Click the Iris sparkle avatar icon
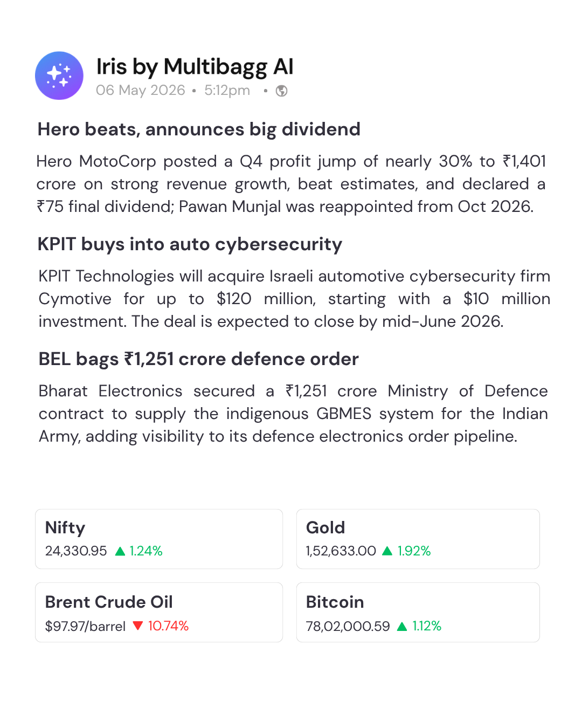582x728 pixels. click(x=59, y=75)
